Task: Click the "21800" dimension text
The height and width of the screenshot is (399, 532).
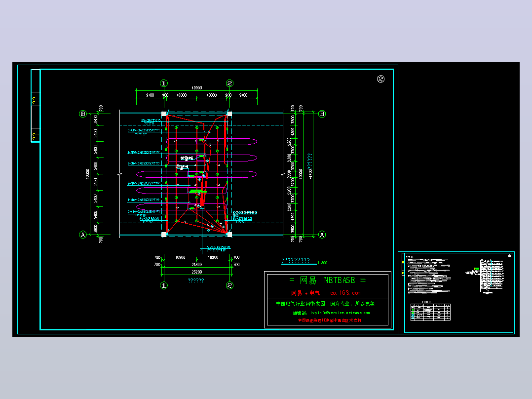Action: click(x=197, y=265)
